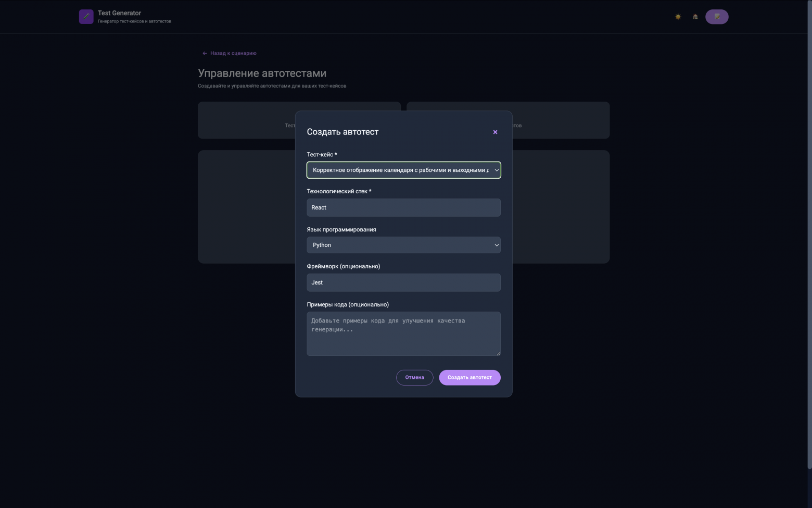
Task: Focus the Фреймворк field containing Jest
Action: [403, 282]
